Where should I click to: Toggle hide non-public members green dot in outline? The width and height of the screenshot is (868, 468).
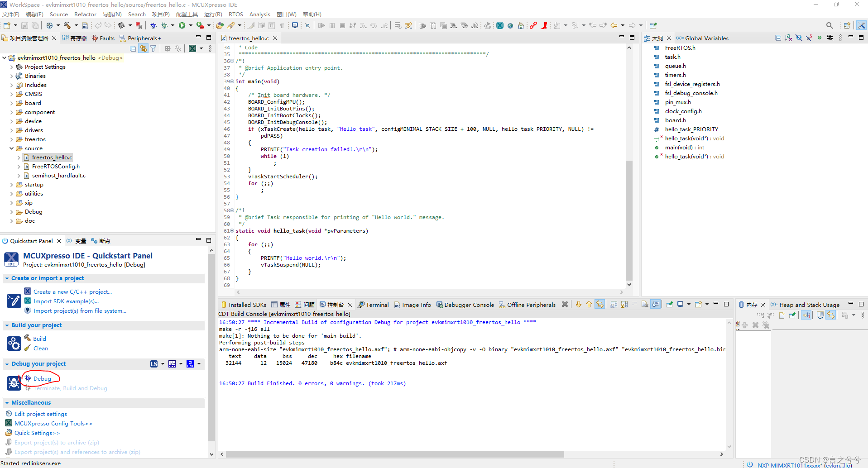(820, 38)
